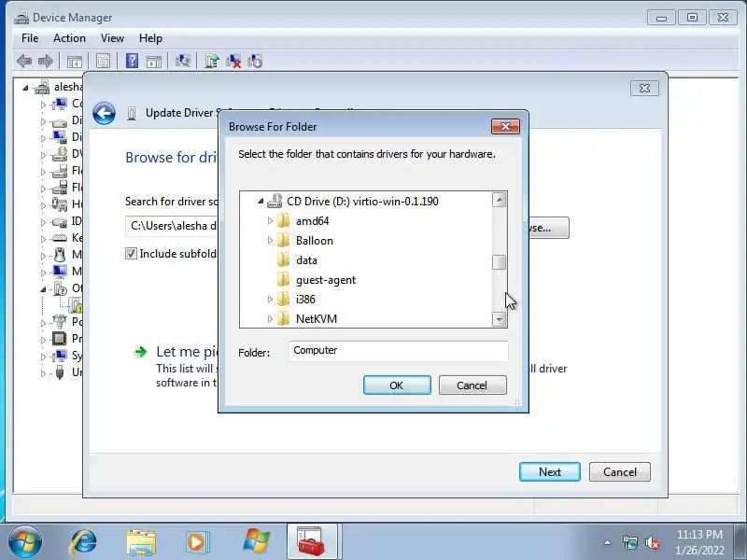The height and width of the screenshot is (560, 747).
Task: Show hidden tray icons arrow
Action: point(608,542)
